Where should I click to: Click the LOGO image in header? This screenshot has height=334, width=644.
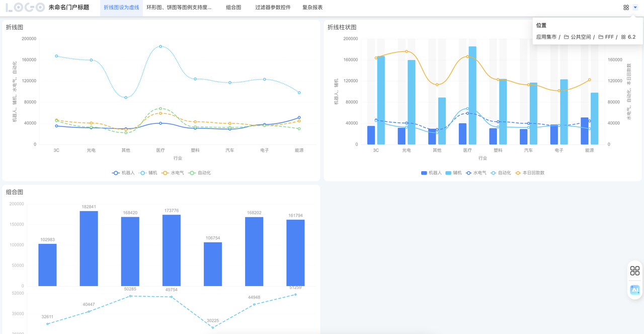25,8
